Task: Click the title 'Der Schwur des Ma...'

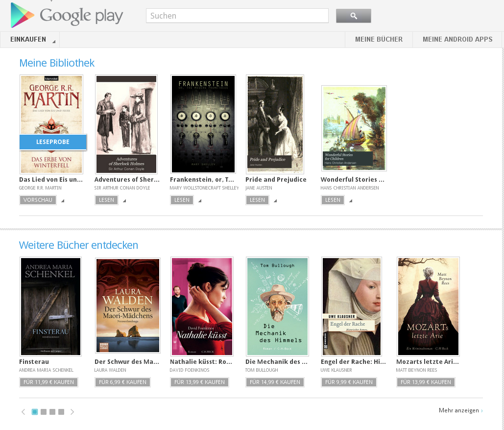Action: point(127,362)
